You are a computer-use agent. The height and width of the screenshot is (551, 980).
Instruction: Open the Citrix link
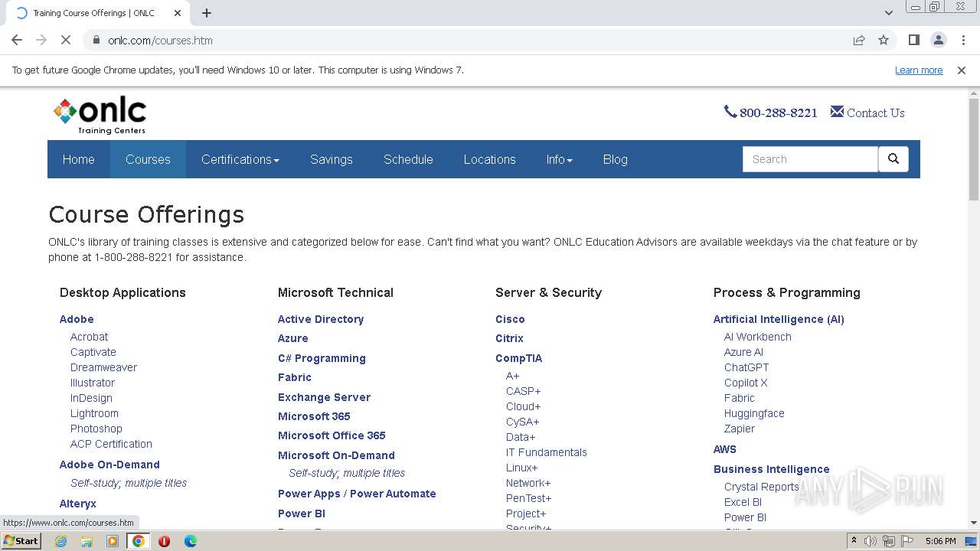click(509, 338)
